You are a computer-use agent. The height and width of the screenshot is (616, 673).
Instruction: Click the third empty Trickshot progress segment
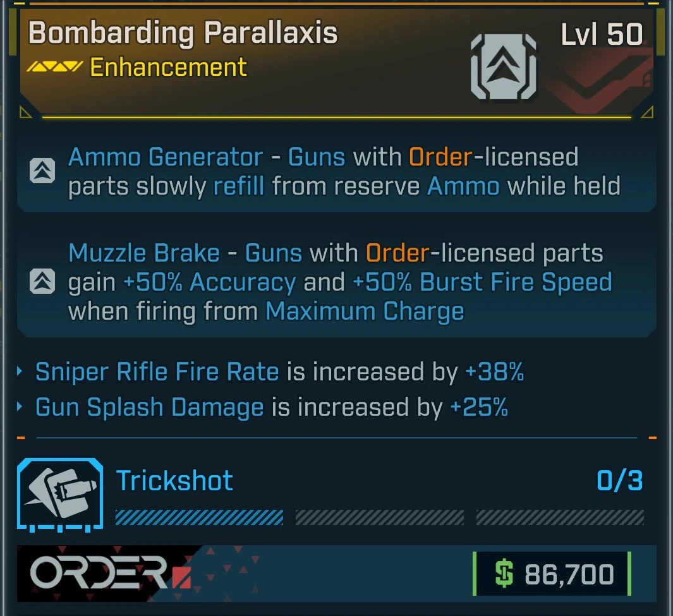(x=560, y=517)
